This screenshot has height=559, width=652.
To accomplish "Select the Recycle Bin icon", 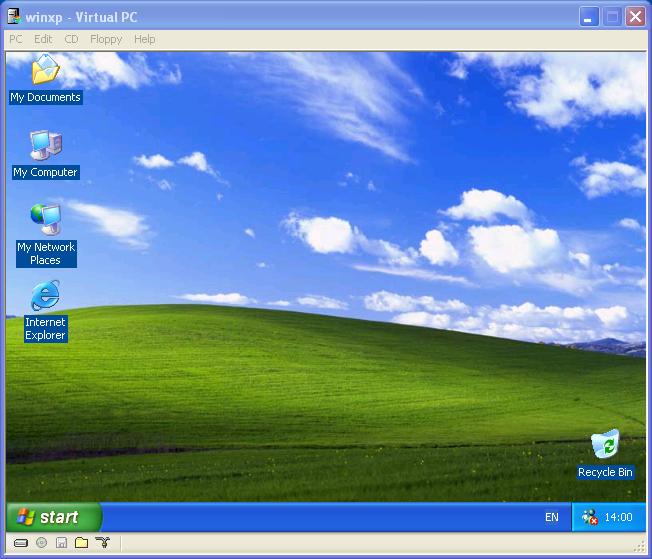I will 605,454.
